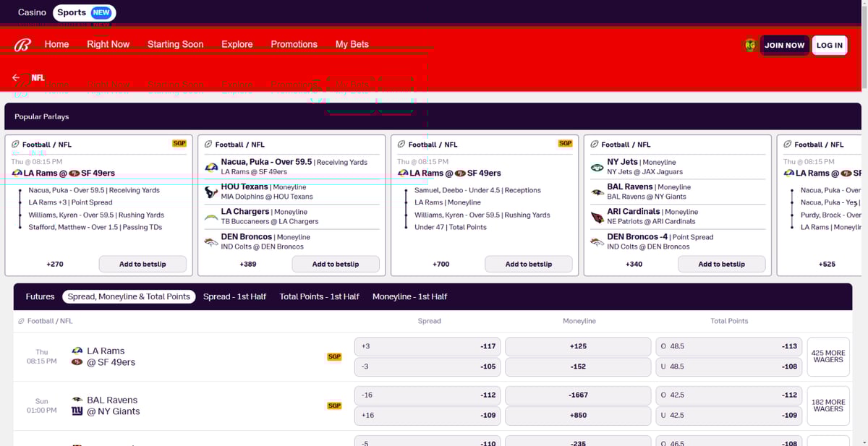Image resolution: width=868 pixels, height=446 pixels.
Task: Click football icon on first parlay card
Action: pyautogui.click(x=16, y=145)
